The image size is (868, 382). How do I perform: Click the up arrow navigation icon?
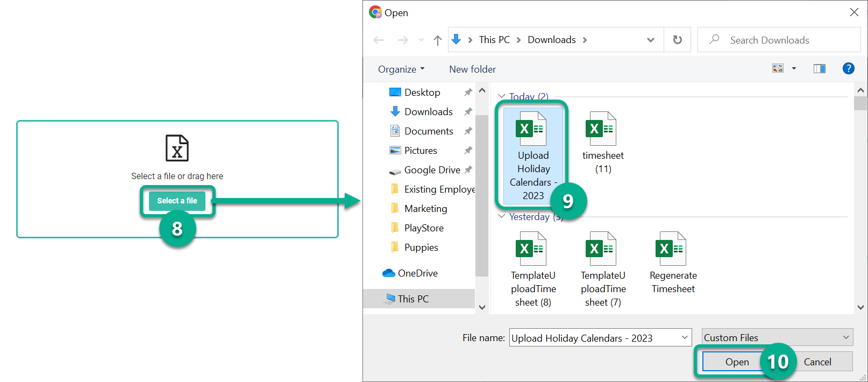[x=437, y=40]
